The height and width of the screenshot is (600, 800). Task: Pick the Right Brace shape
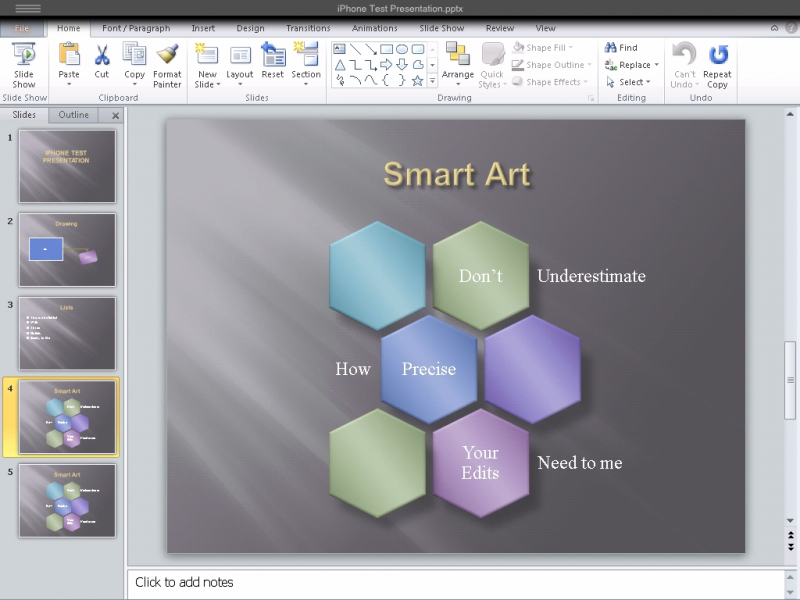(x=402, y=81)
